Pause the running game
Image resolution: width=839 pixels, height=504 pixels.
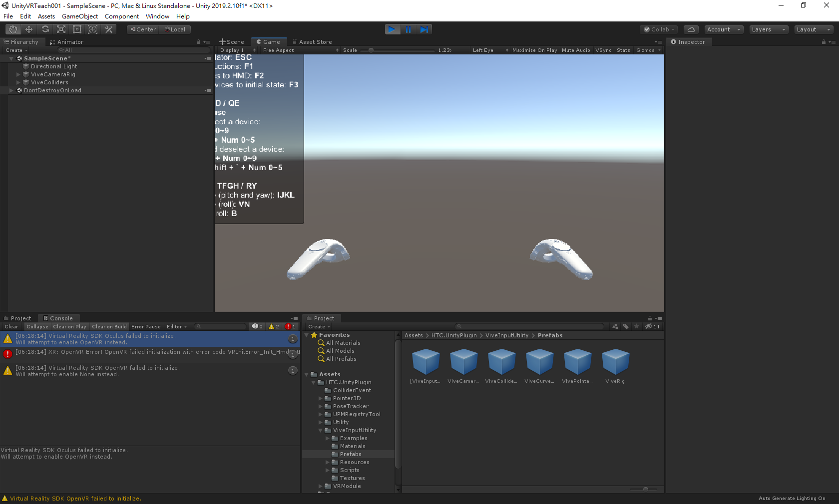(409, 29)
